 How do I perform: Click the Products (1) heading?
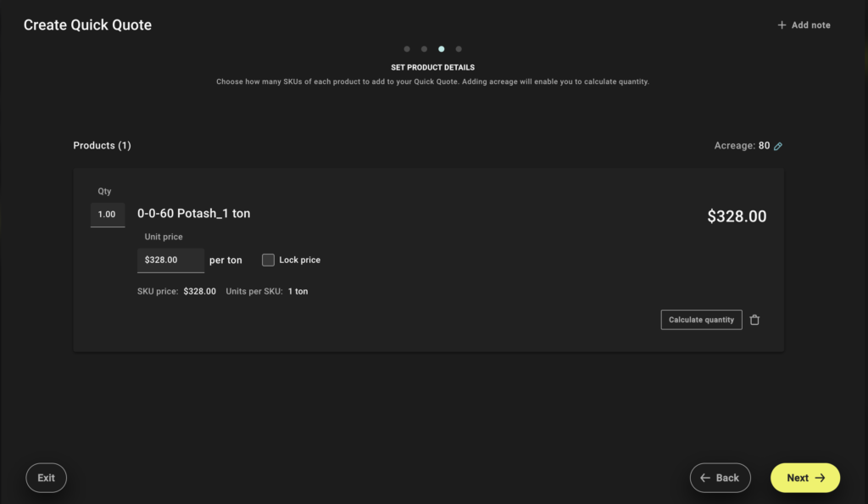102,146
